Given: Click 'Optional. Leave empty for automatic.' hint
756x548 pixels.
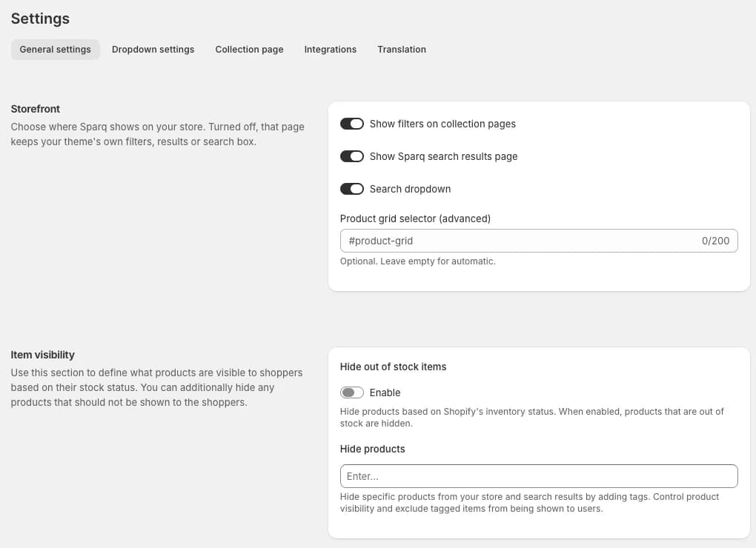Looking at the screenshot, I should click(x=417, y=261).
